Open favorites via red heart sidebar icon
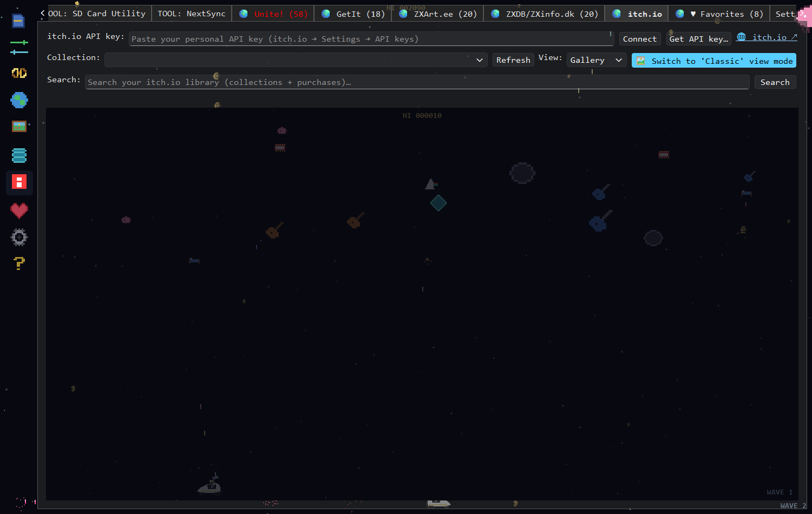The image size is (812, 514). (19, 210)
